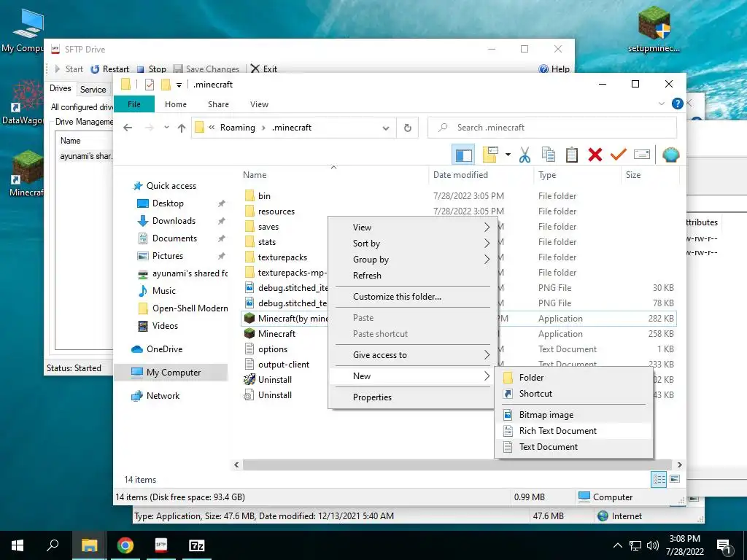The width and height of the screenshot is (747, 560).
Task: Create a new Bitmap image
Action: tap(574, 415)
